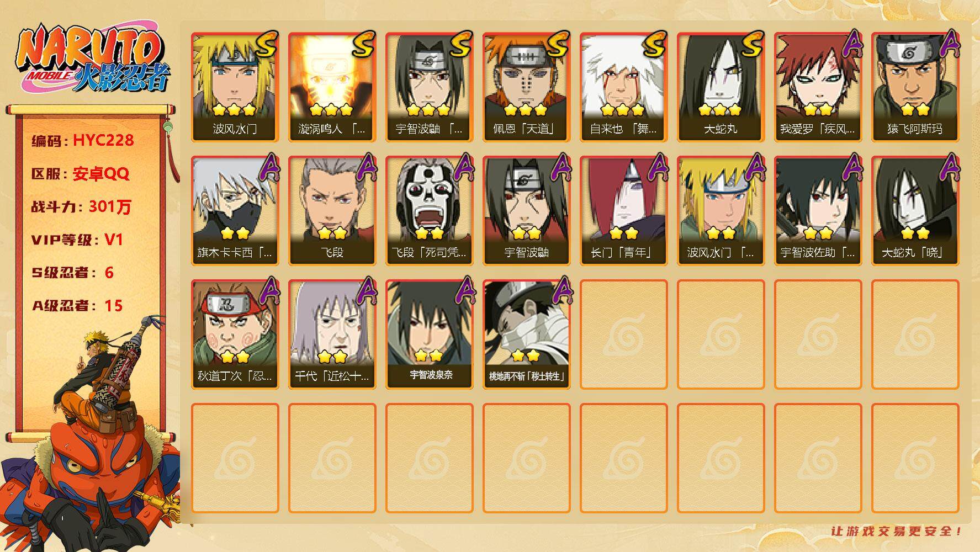Viewport: 980px width, 552px height.
Task: Open the 桃地再不斩「秽土转生」 card
Action: click(x=526, y=335)
